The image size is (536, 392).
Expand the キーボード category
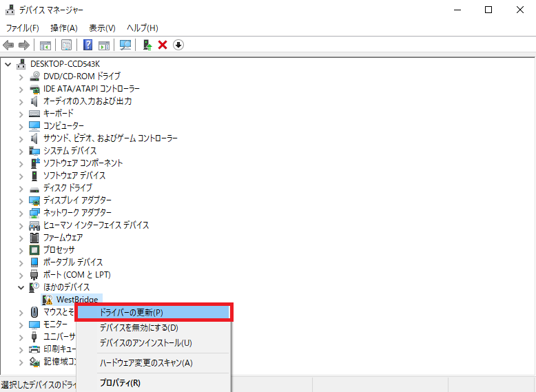pos(21,114)
